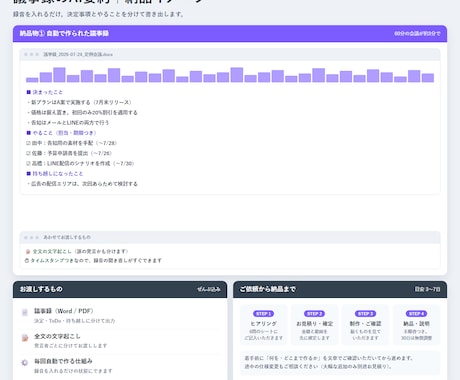Screen dimensions: 460x380
Task: Click the line 広告の配信エリアは、次回あらためて検討する
Action: point(82,184)
